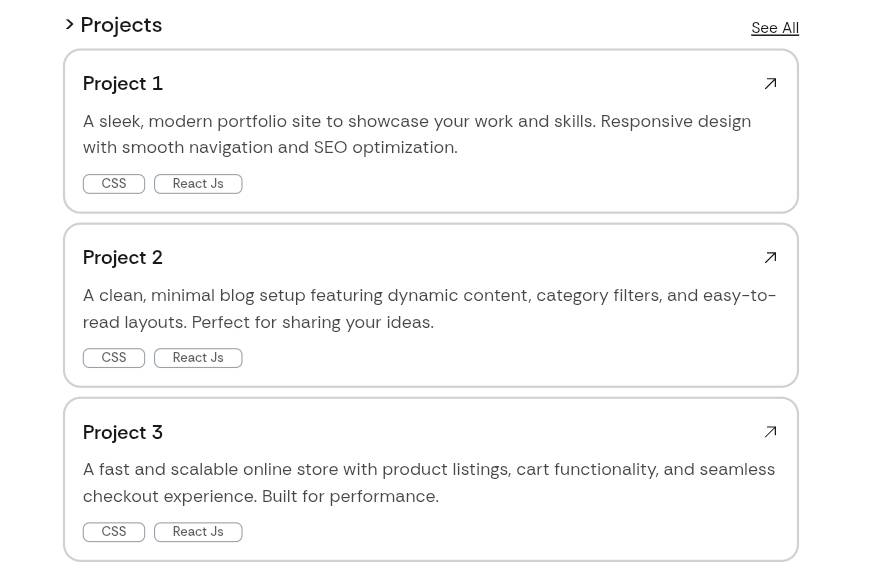The image size is (871, 581).
Task: Click the Project 2 title
Action: [122, 257]
